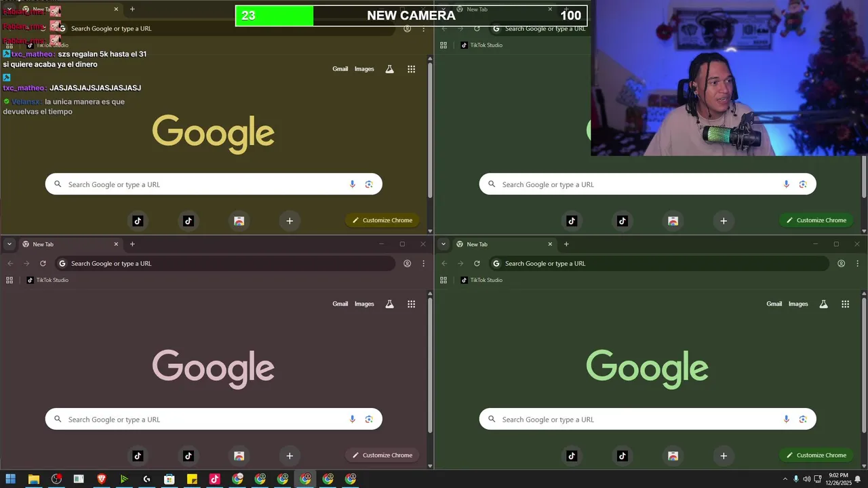Screen dimensions: 868x488
Task: Start voice search in top-left Chrome window
Action: [352, 184]
